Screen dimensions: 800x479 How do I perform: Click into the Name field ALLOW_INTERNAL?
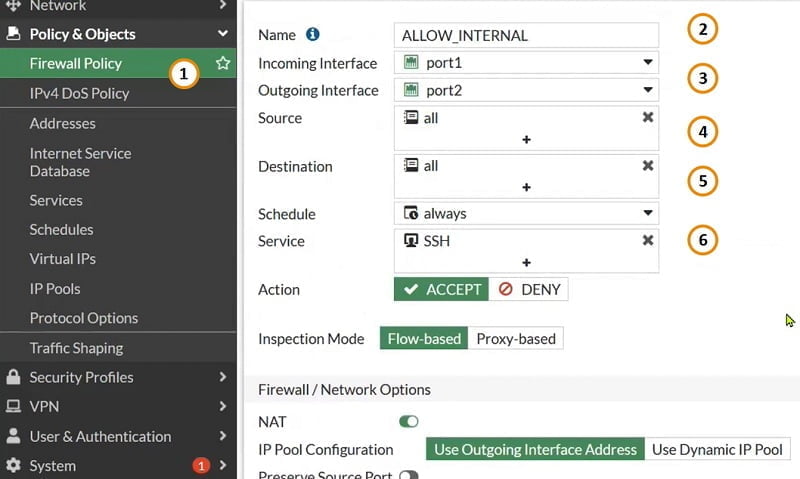[526, 35]
